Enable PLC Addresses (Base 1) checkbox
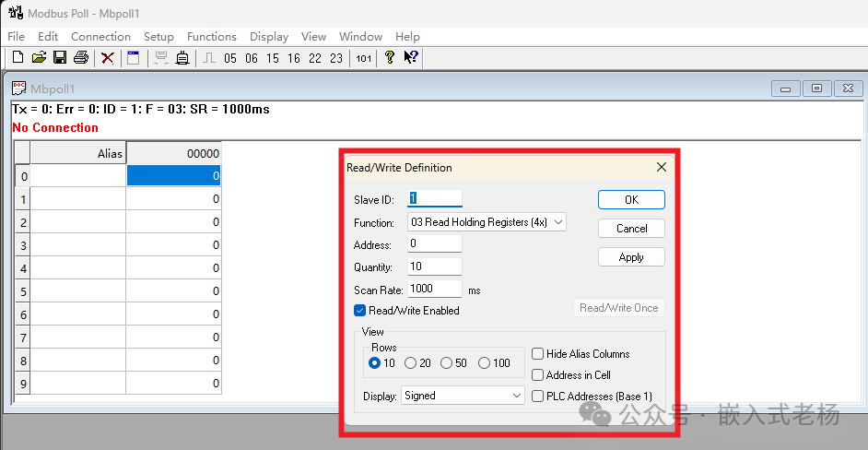Screen dimensions: 868x450 [537, 397]
